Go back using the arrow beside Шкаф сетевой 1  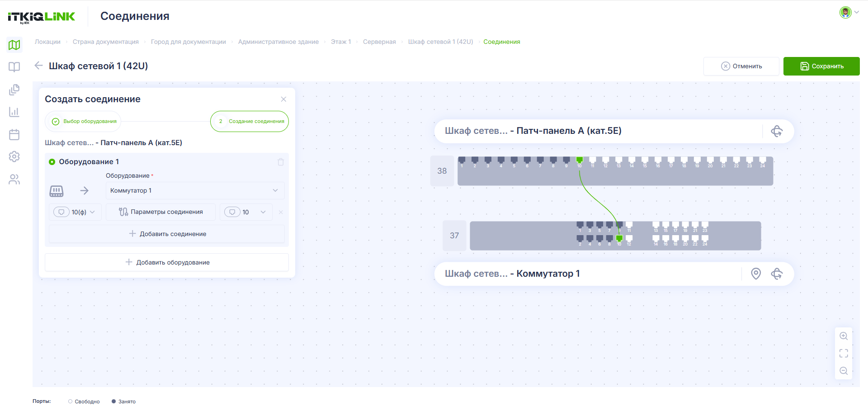pos(39,66)
